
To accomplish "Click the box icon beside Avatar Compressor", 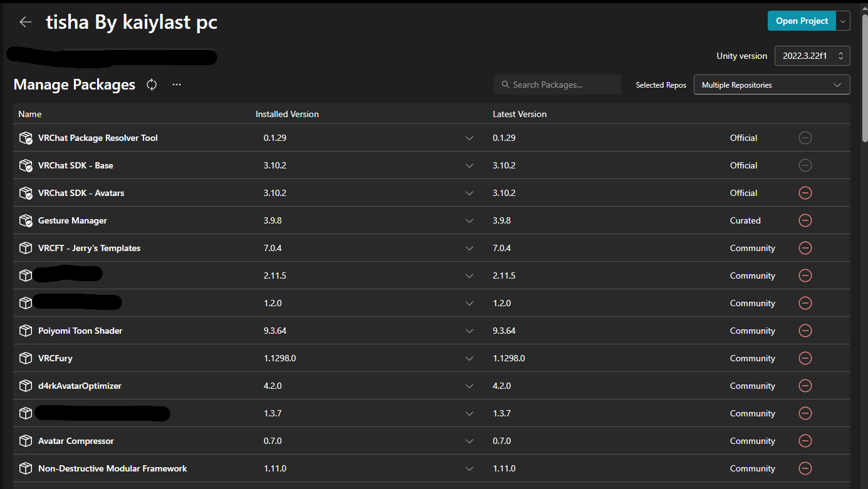I will (x=26, y=441).
